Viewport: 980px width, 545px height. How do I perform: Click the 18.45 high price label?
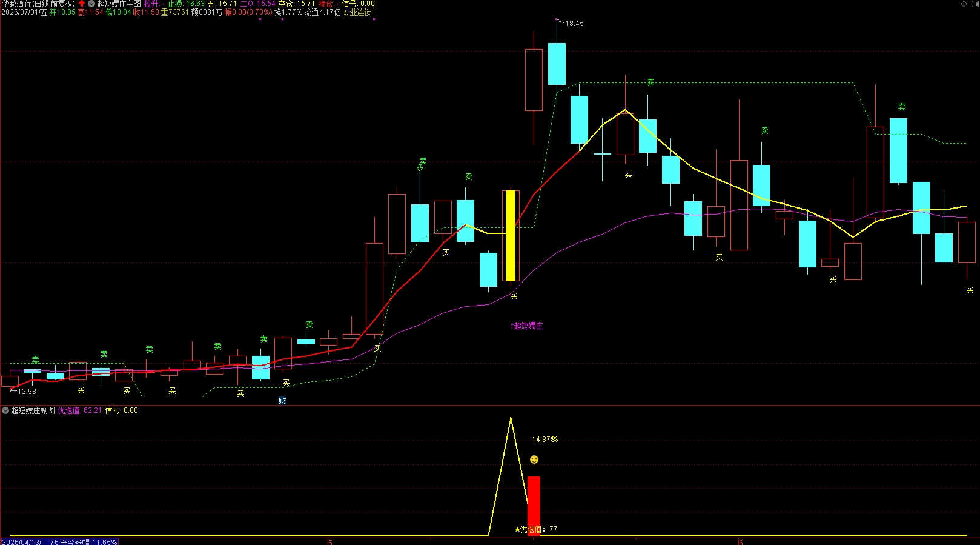coord(574,24)
